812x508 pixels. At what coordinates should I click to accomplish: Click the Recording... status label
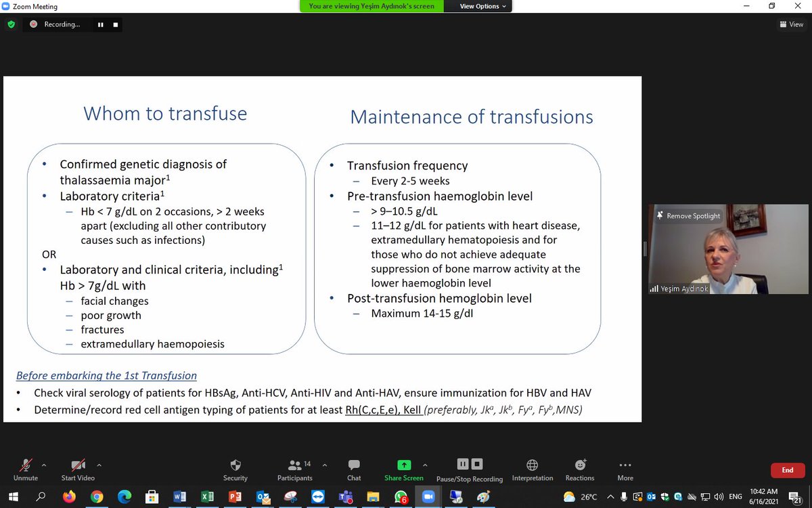[62, 24]
